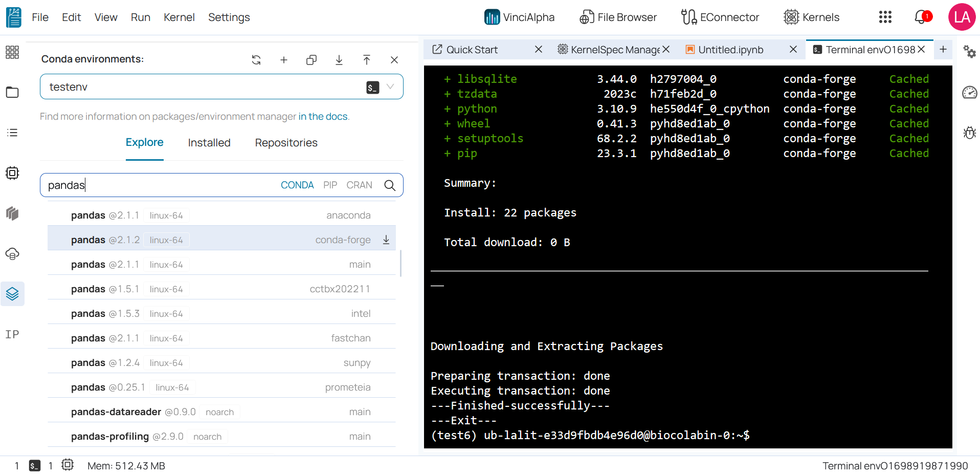
Task: Open terminal for testenv environment
Action: [x=373, y=88]
